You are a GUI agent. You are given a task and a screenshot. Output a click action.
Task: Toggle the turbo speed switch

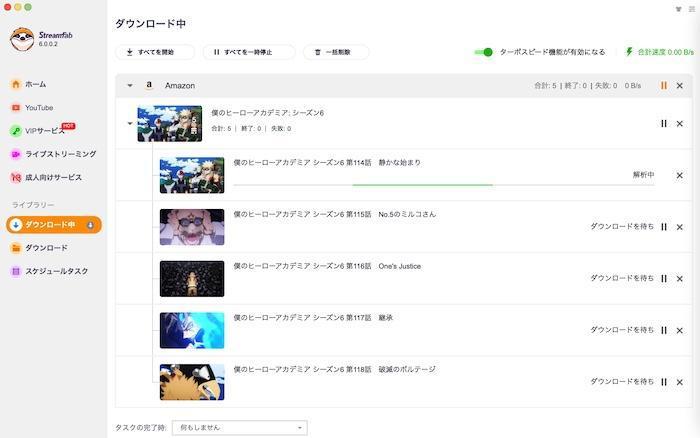point(483,52)
